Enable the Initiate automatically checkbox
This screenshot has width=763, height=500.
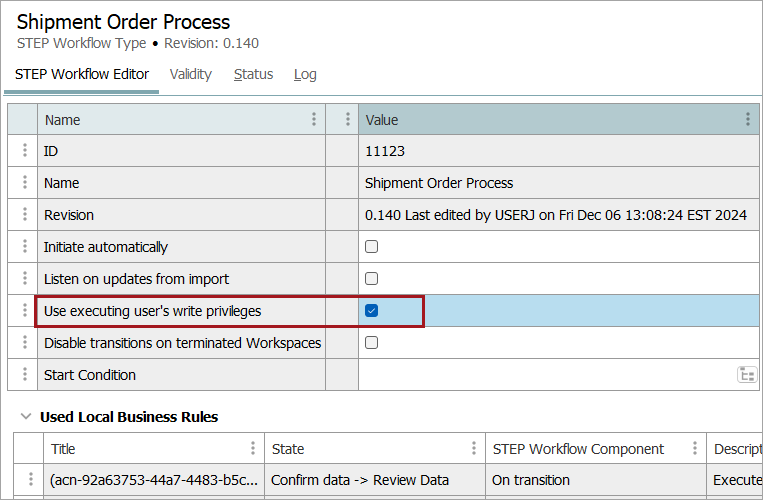pos(371,247)
